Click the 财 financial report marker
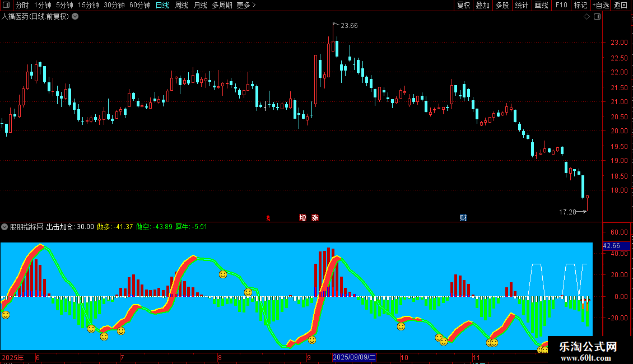The height and width of the screenshot is (364, 633). (x=463, y=217)
